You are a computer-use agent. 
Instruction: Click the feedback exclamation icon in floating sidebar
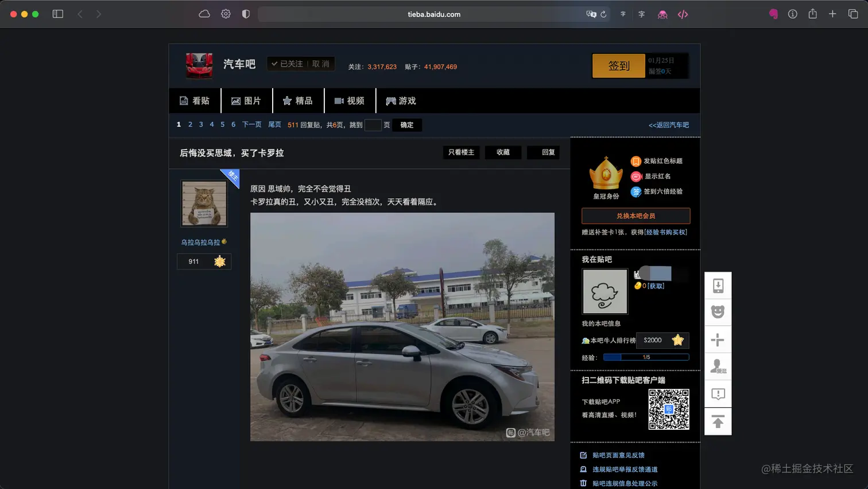[718, 394]
